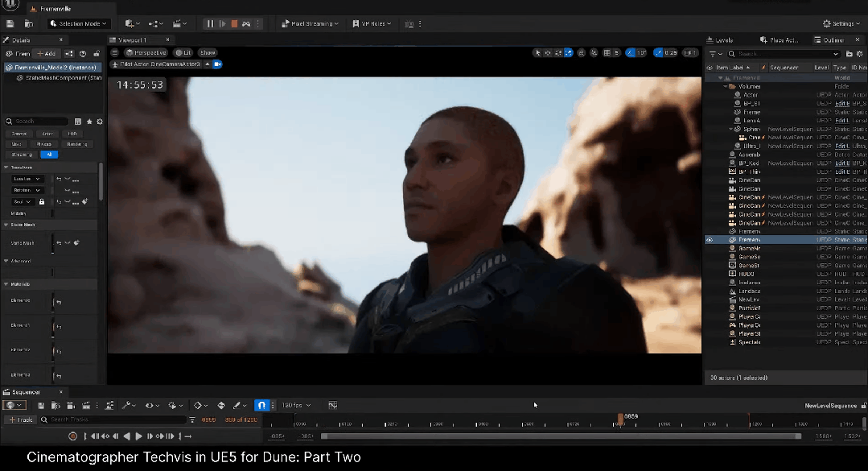Screen dimensions: 868x471
Task: Open the Selection Mode dropdown
Action: click(79, 24)
